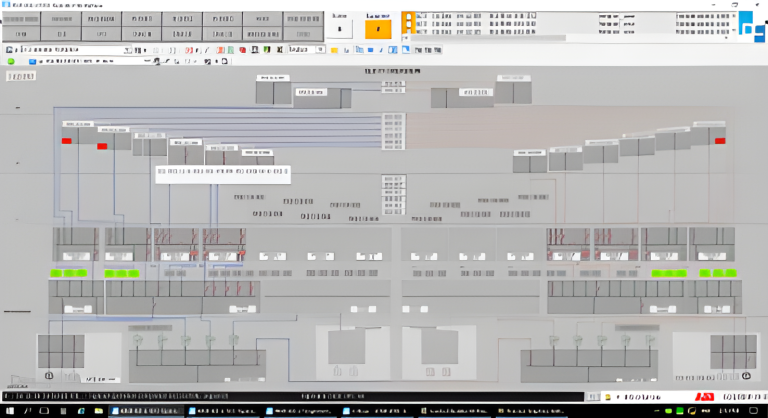The image size is (768, 418).
Task: Click the large blue logo at top right
Action: [x=752, y=27]
